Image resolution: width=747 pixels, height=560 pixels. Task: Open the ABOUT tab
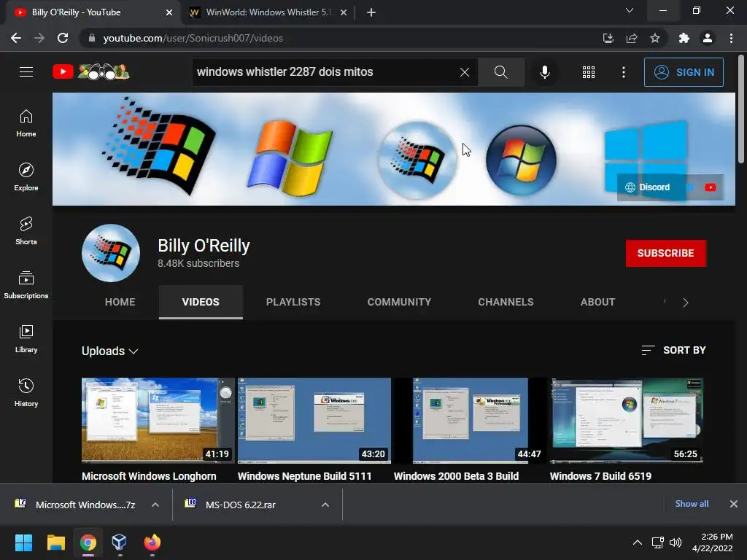point(597,302)
